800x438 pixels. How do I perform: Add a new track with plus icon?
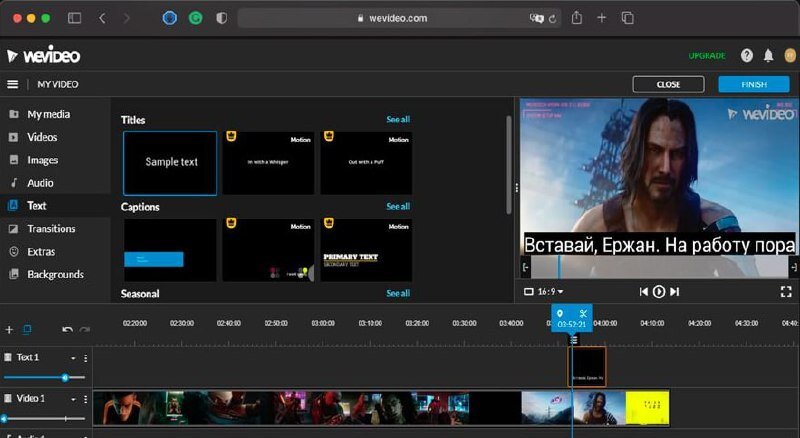[9, 330]
